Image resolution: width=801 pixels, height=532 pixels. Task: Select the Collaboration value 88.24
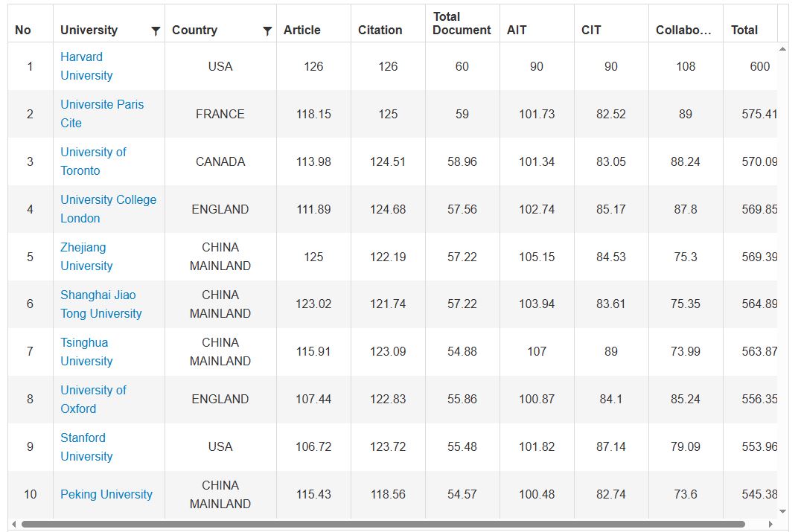point(685,161)
